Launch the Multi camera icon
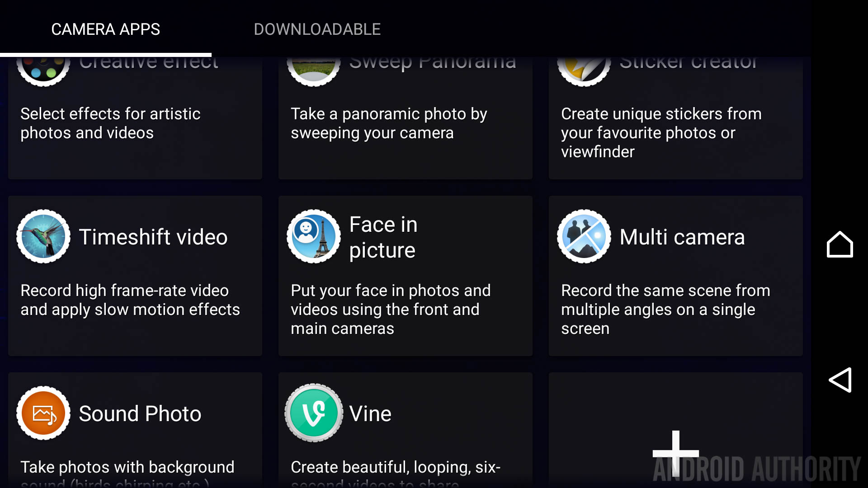The height and width of the screenshot is (488, 868). point(584,236)
